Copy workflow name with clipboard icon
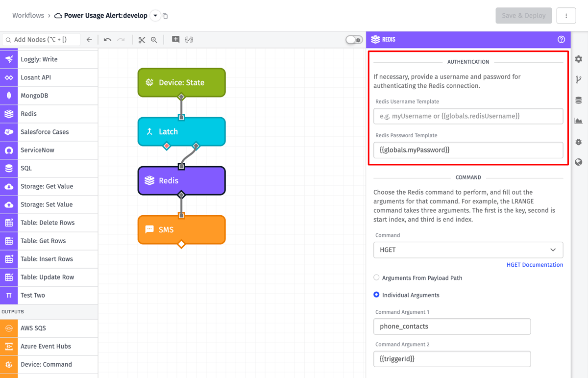Viewport: 588px width, 378px height. (165, 16)
